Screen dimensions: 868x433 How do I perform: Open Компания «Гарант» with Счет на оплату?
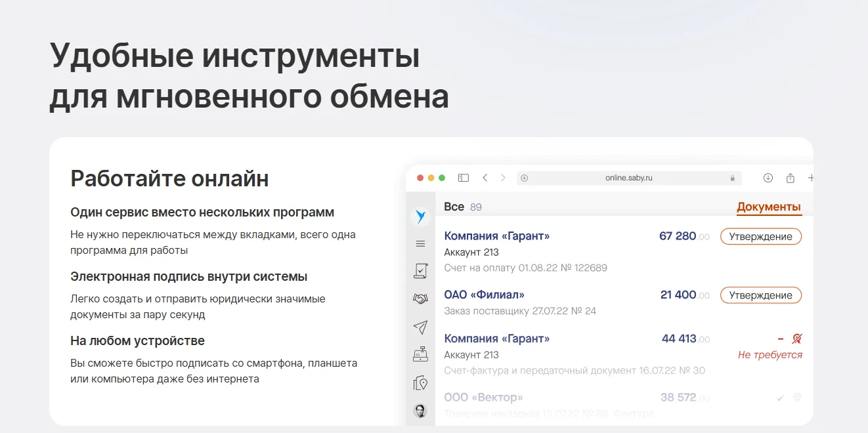click(x=497, y=236)
